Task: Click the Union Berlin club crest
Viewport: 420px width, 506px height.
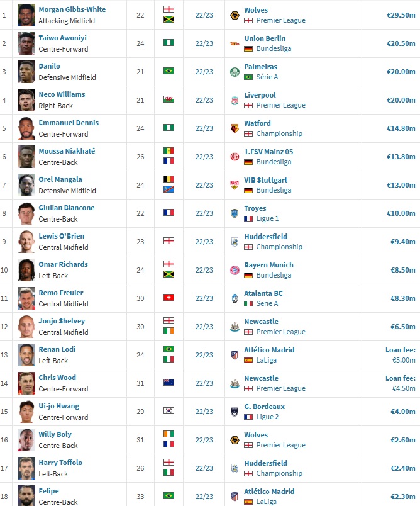Action: (x=235, y=43)
